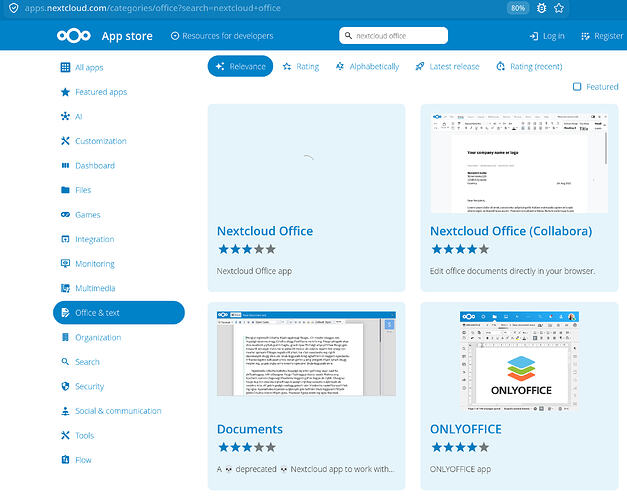Click the Monitoring category icon
This screenshot has width=627, height=500.
[x=65, y=264]
